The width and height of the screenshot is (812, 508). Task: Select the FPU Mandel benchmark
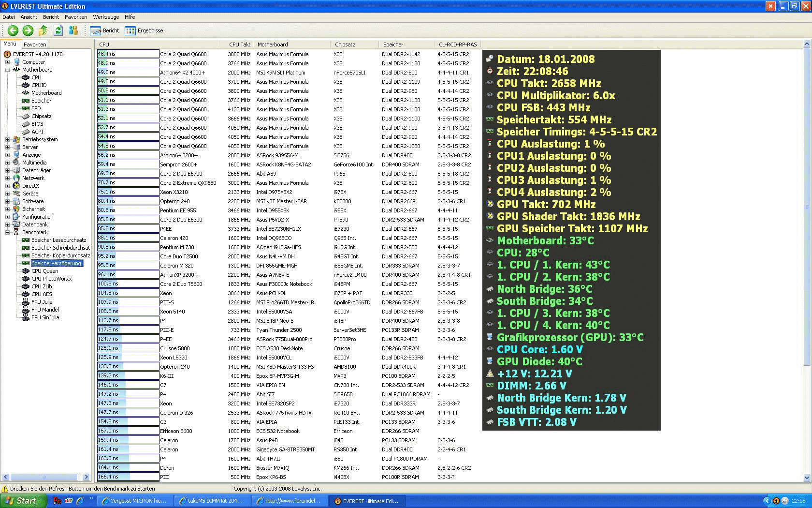(45, 310)
